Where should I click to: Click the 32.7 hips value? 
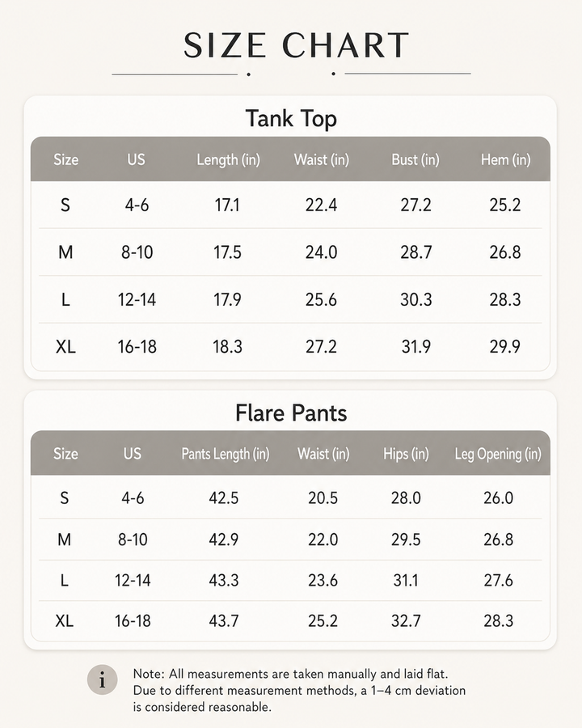(x=406, y=620)
